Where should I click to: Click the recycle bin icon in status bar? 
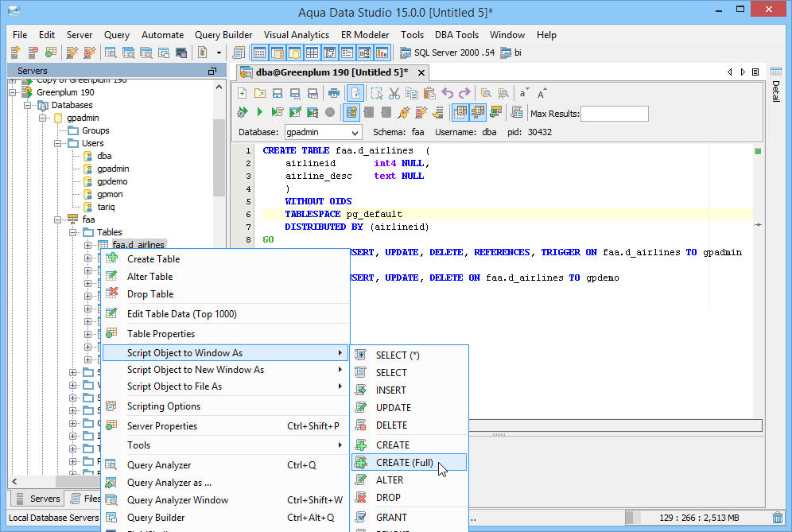pos(778,518)
